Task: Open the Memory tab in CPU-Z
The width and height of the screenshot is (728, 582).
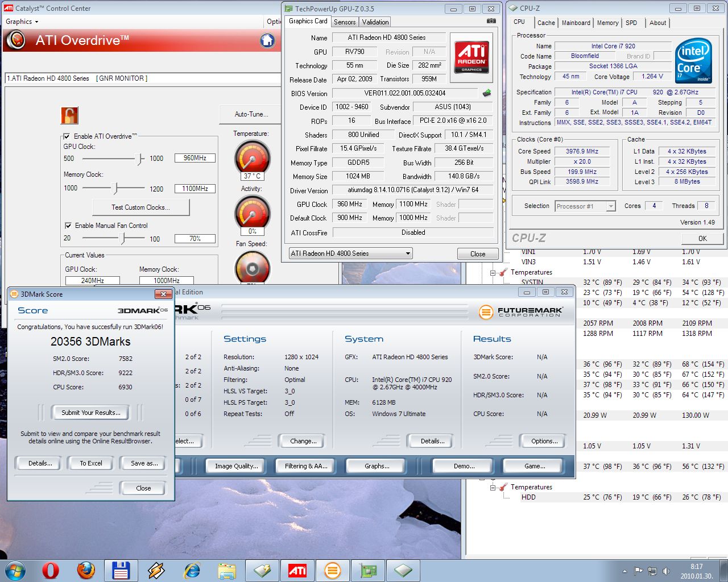Action: point(607,23)
